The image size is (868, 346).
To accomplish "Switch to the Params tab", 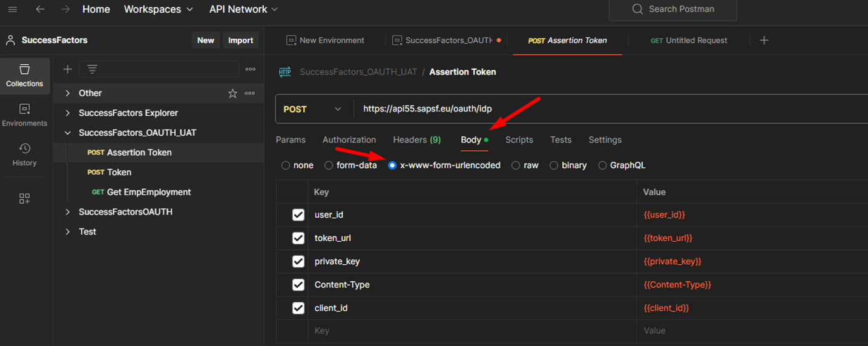I will pos(291,140).
